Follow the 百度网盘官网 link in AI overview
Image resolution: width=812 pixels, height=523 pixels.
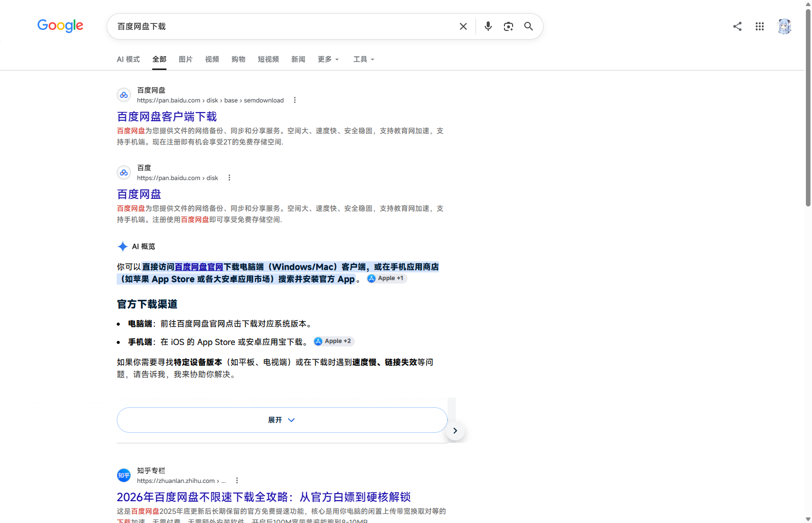point(199,267)
